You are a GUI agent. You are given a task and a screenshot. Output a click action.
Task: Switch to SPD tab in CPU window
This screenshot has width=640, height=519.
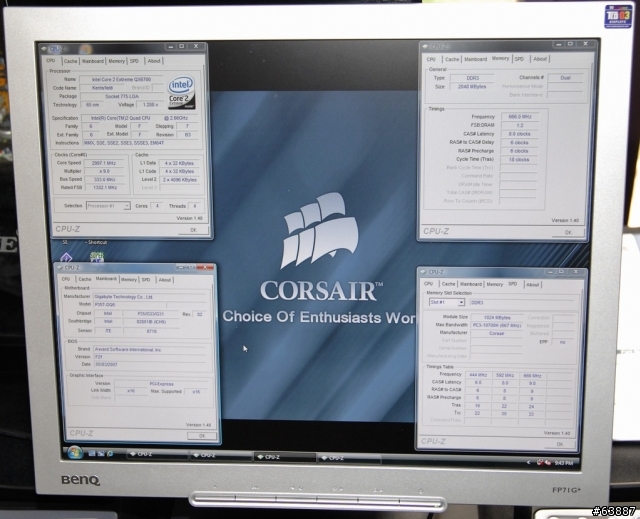[134, 61]
